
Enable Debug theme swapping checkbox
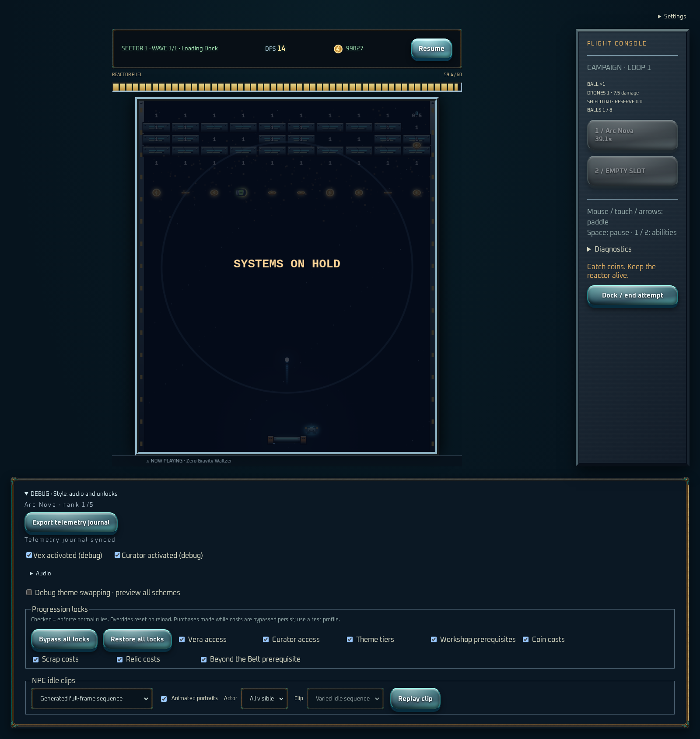point(29,592)
